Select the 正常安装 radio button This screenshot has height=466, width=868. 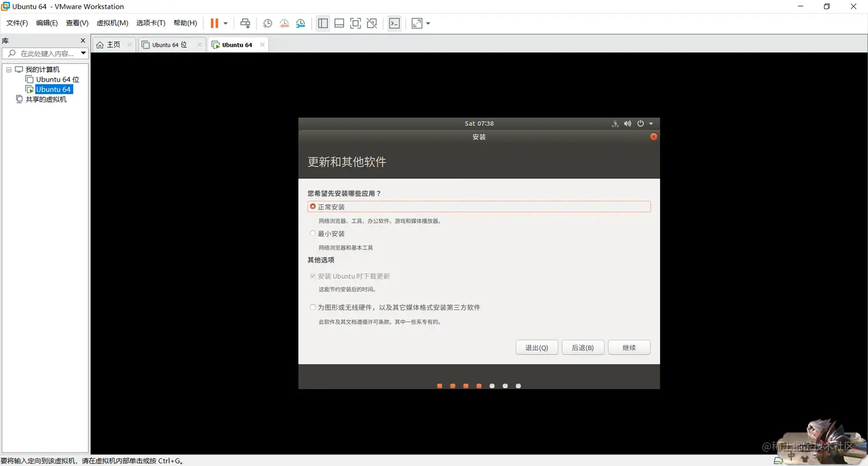(x=313, y=206)
